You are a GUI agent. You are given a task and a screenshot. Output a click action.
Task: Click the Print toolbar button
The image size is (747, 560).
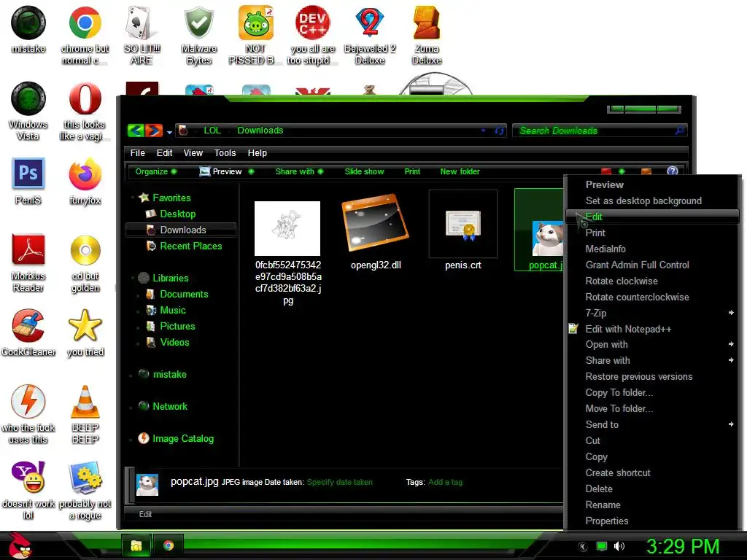coord(412,171)
